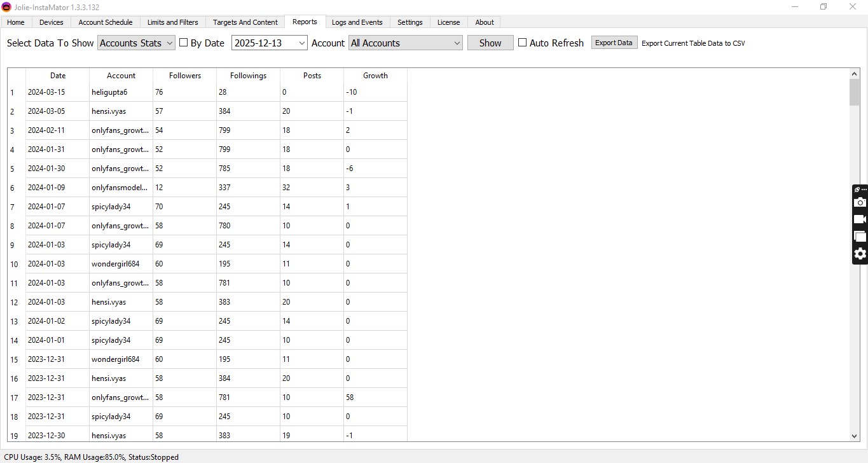Viewport: 868px width, 463px height.
Task: Switch to the Settings tab
Action: coord(410,22)
